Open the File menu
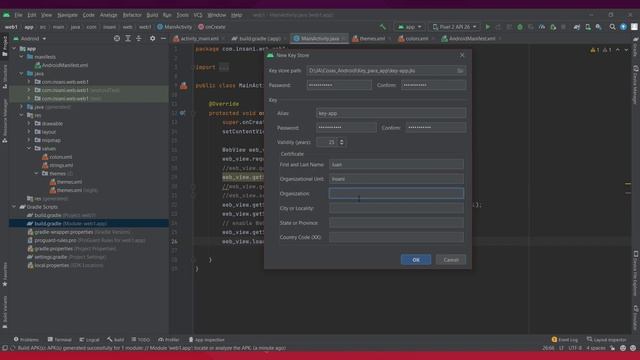The width and height of the screenshot is (640, 360). click(18, 15)
